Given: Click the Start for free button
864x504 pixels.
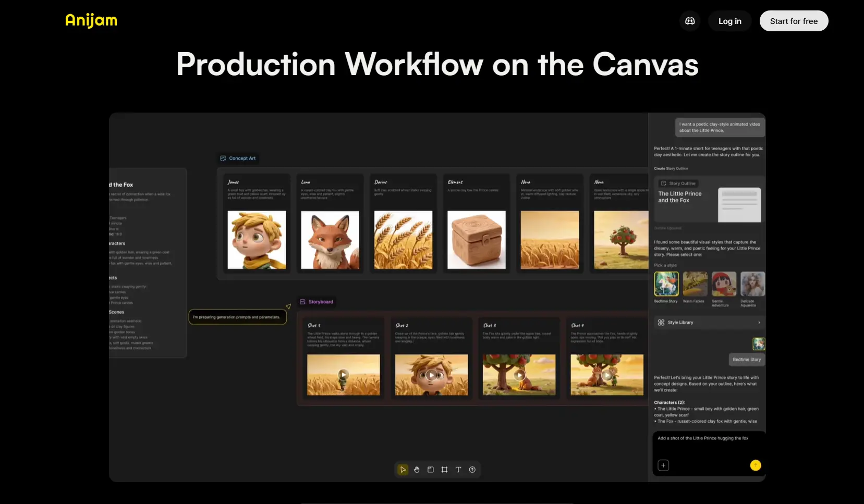Looking at the screenshot, I should [x=794, y=21].
